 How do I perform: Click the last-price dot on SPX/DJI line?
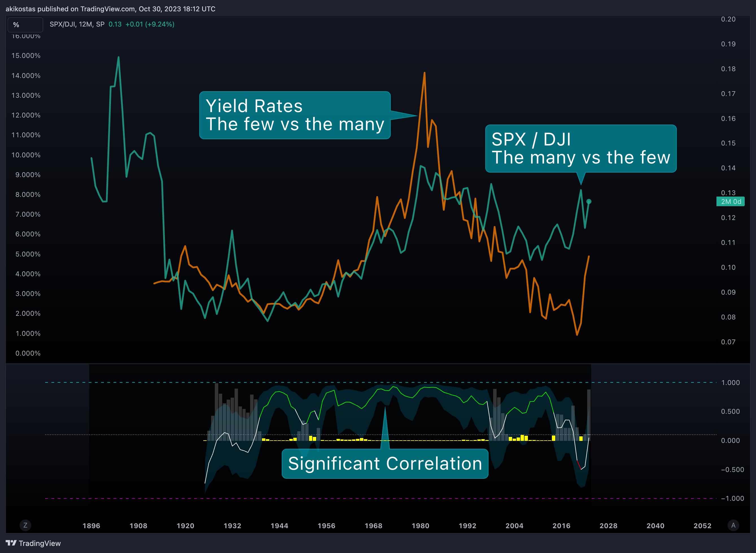[589, 202]
